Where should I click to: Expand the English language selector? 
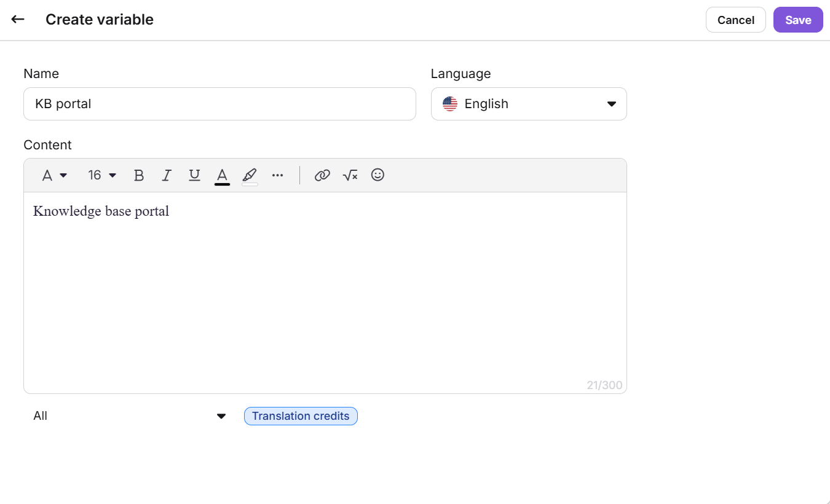pyautogui.click(x=529, y=103)
